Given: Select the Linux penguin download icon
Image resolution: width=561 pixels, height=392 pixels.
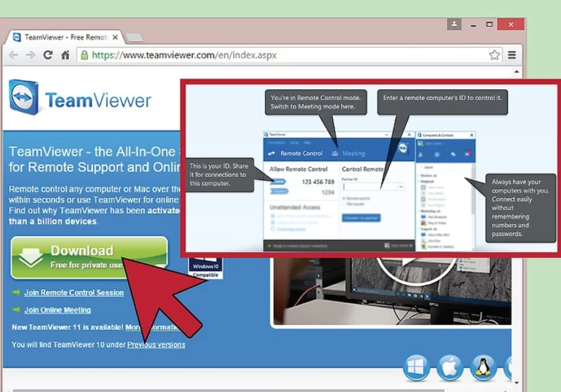Looking at the screenshot, I should pyautogui.click(x=483, y=367).
